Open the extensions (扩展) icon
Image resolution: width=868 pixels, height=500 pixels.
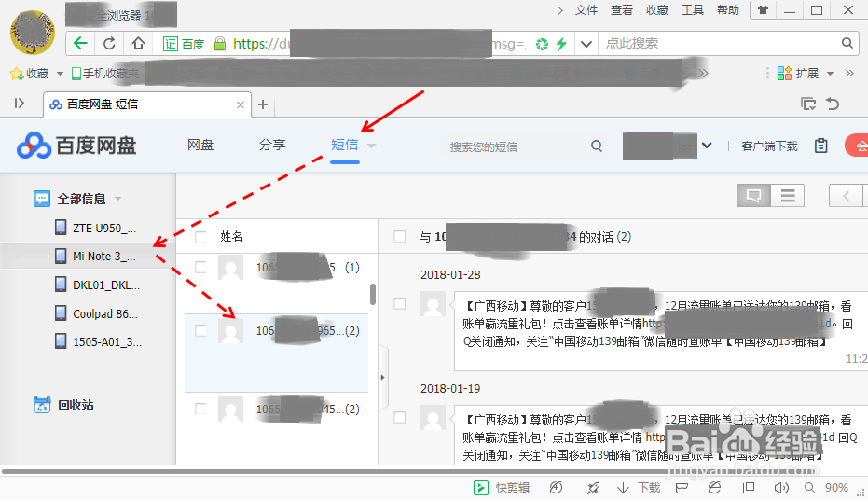click(x=784, y=73)
